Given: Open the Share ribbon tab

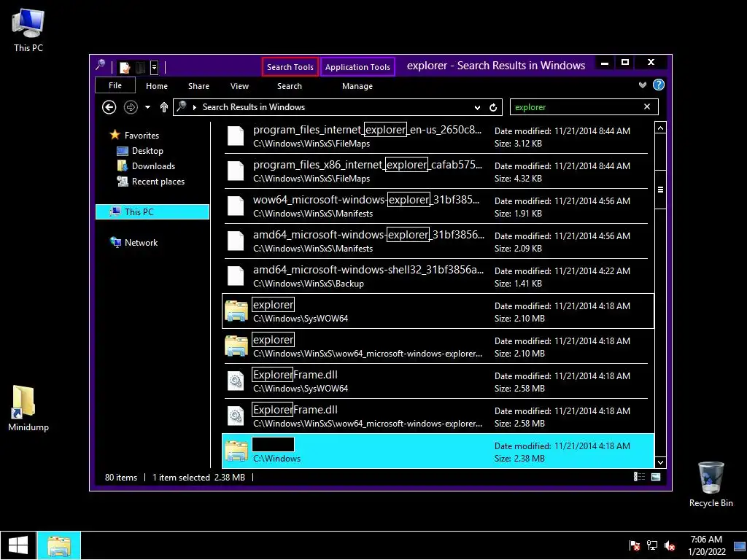Looking at the screenshot, I should (198, 86).
